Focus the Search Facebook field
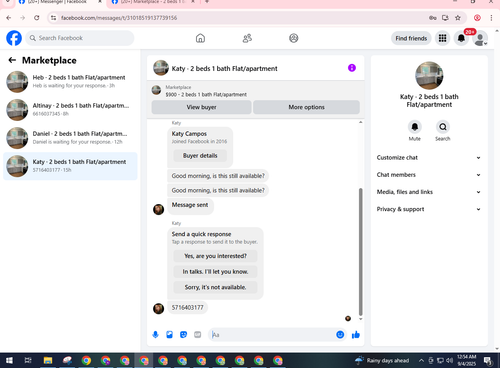The image size is (500, 368). coord(80,38)
